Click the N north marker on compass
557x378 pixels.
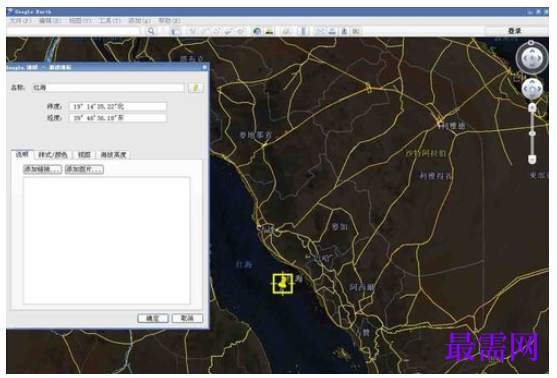pyautogui.click(x=531, y=43)
